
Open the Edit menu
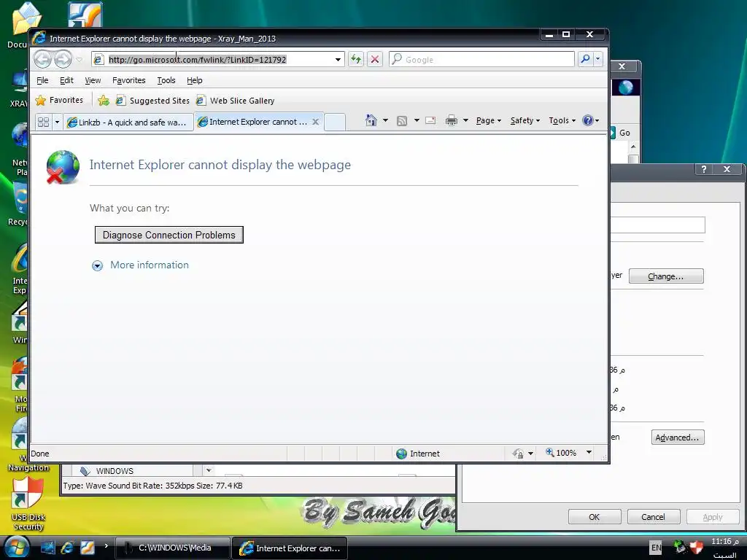tap(66, 80)
